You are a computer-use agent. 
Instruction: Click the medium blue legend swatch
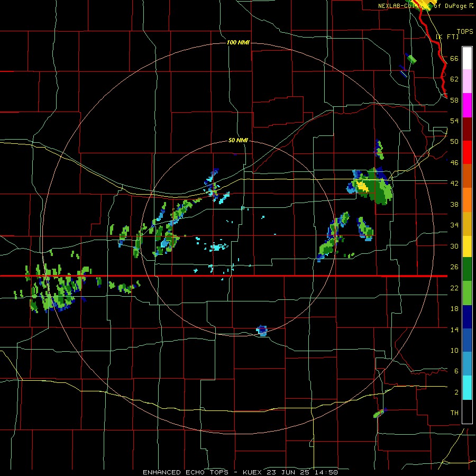[467, 340]
